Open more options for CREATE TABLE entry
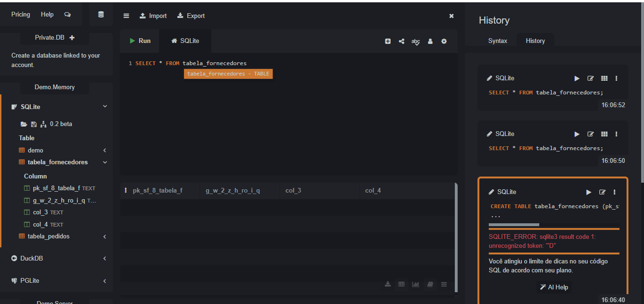The width and height of the screenshot is (644, 304). click(614, 192)
